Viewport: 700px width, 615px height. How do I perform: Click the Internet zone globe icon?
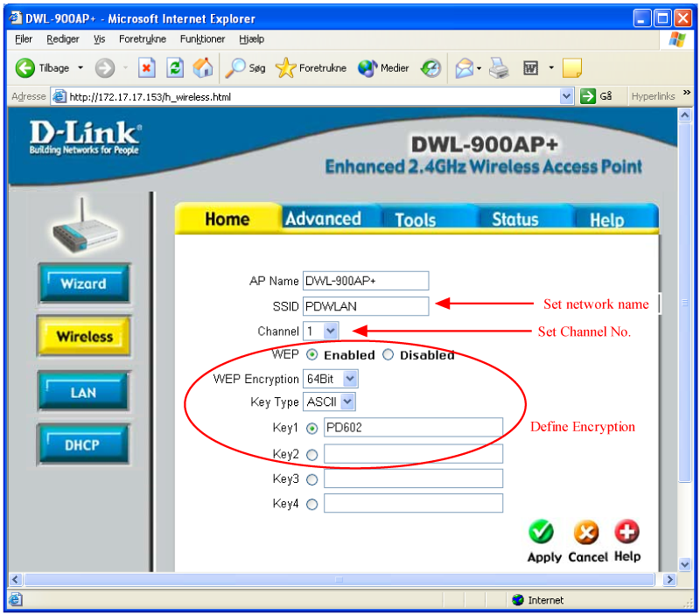click(x=518, y=600)
